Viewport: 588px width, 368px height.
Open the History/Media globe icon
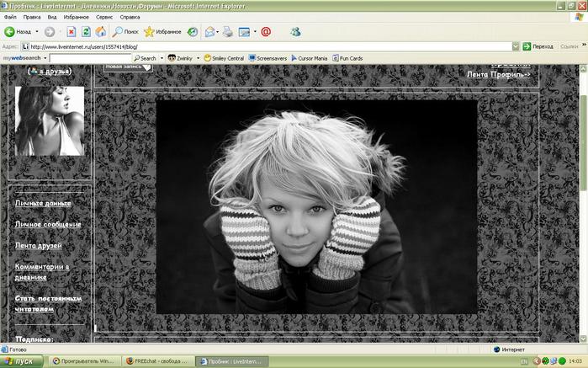[193, 32]
